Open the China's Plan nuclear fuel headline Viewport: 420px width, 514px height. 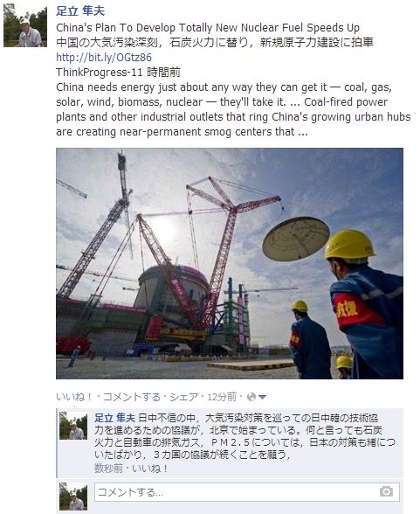[208, 28]
